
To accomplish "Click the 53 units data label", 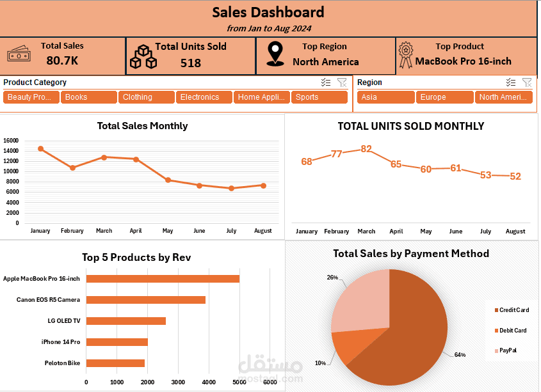I will click(x=485, y=175).
